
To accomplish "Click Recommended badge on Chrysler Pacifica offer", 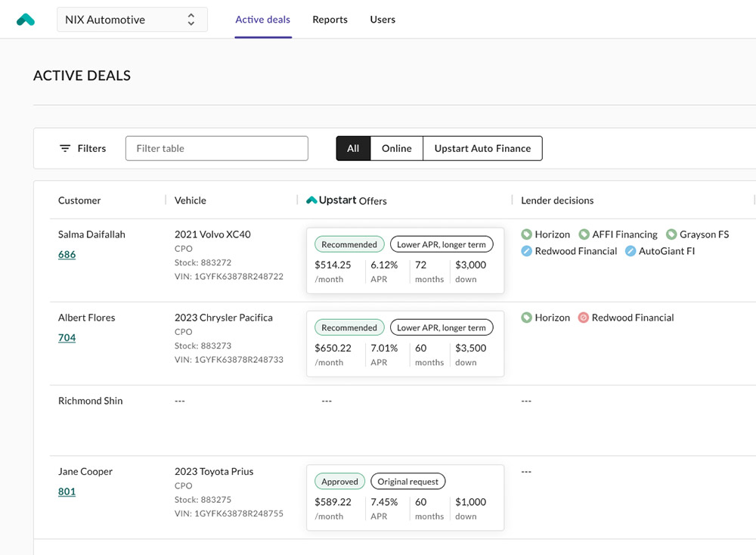I will click(x=349, y=328).
